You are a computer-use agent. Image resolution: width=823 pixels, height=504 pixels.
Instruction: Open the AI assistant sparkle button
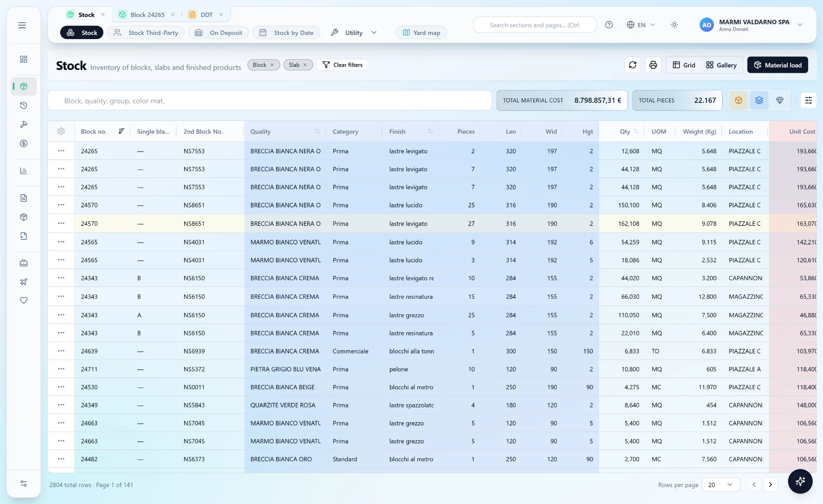tap(800, 481)
